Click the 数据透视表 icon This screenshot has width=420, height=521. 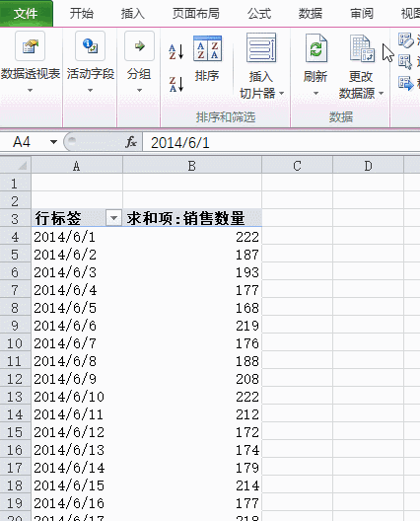click(x=30, y=45)
